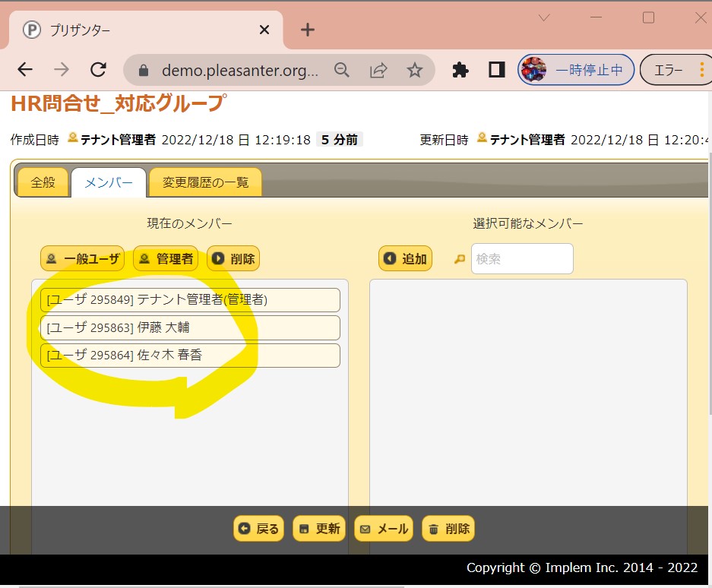
Task: Click the zoom magnifier icon in address bar
Action: [342, 70]
